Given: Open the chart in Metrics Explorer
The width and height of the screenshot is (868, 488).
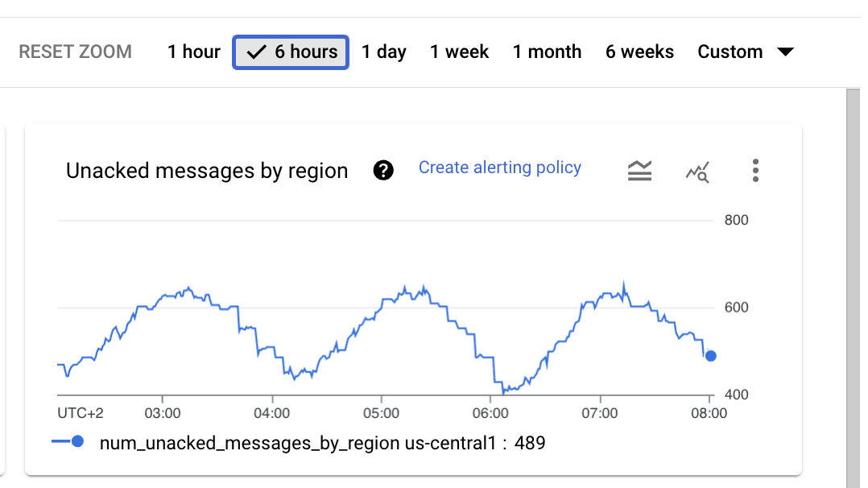Looking at the screenshot, I should 697,170.
